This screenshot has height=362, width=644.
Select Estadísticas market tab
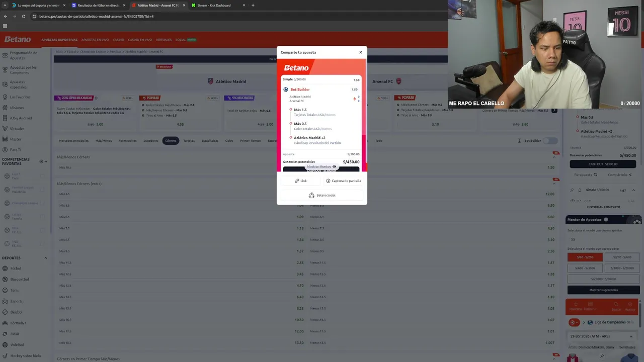[210, 141]
